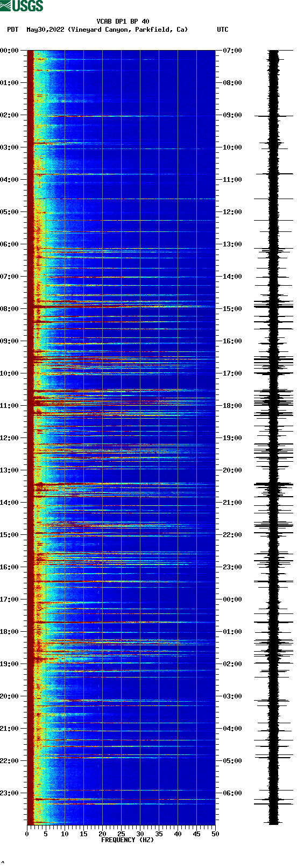
Task: Click the 10 Hz frequency axis tick label
Action: coord(65,834)
